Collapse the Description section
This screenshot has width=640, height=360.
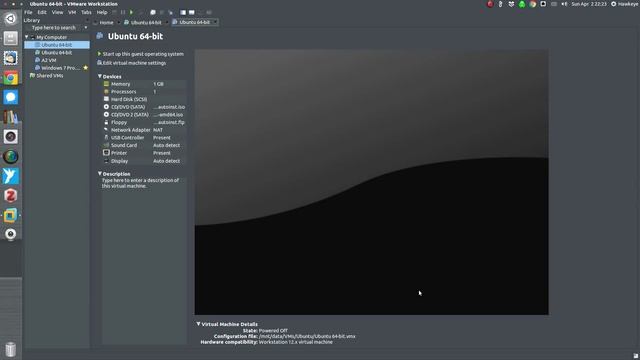point(100,173)
